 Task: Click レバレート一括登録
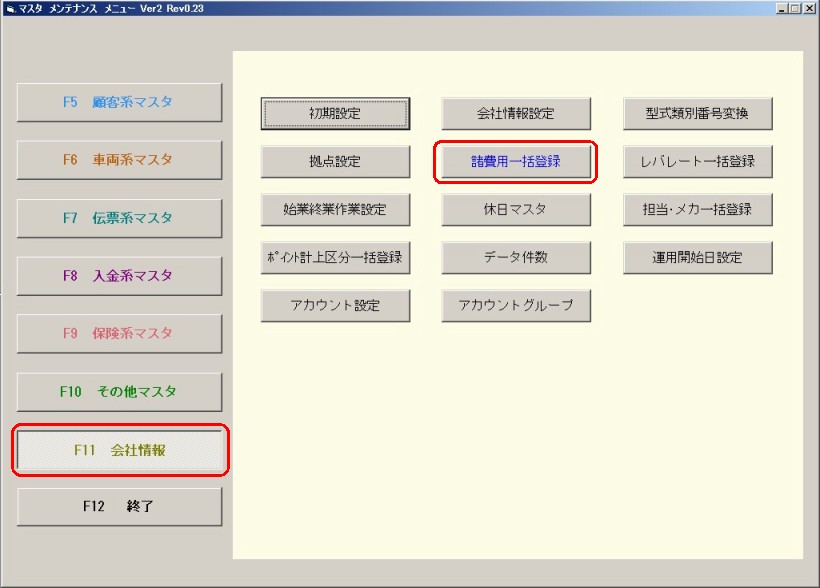(x=697, y=162)
